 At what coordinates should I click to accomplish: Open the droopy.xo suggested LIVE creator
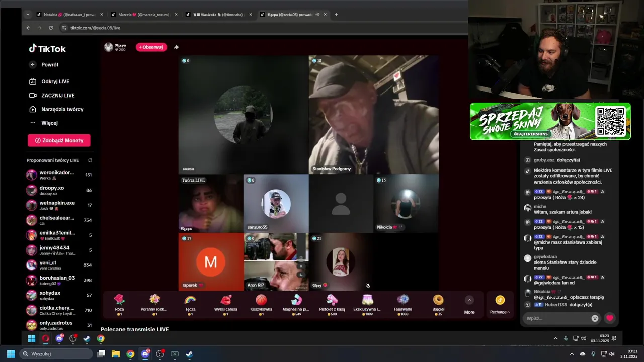click(59, 190)
